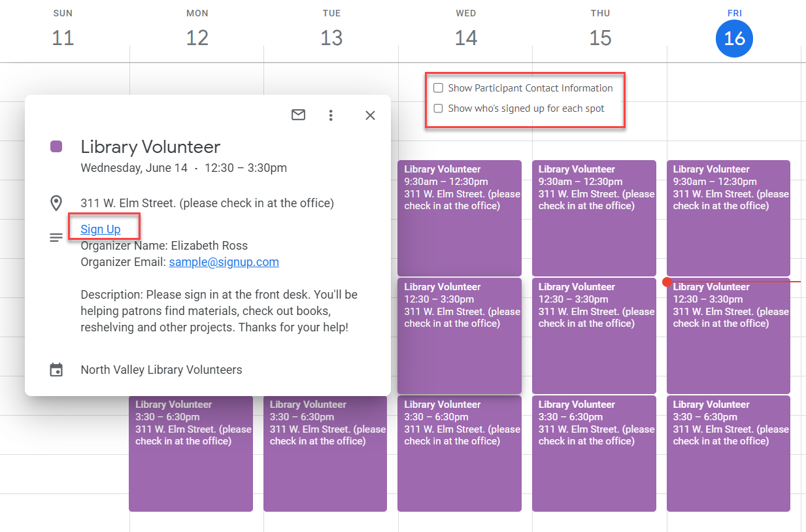Close the Library Volunteer event popup

coord(370,115)
